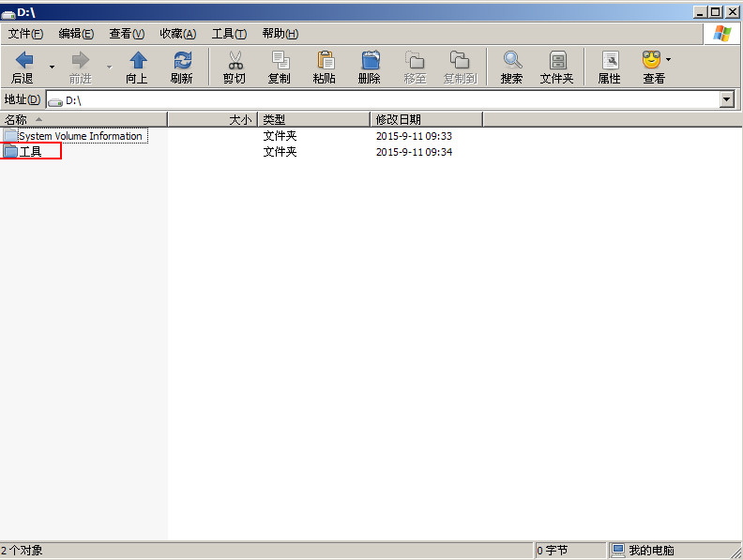Open the 帮助(H) menu
The width and height of the screenshot is (743, 560).
(x=281, y=34)
